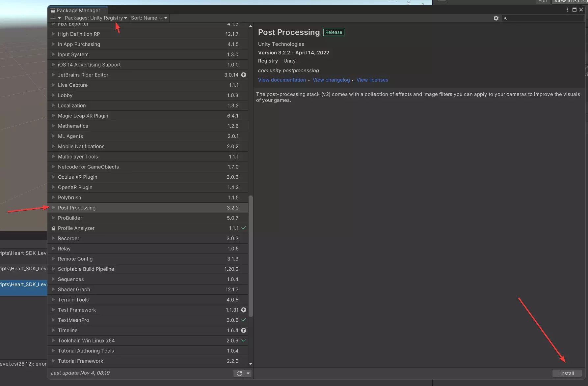Open the Package Manager three-dot options menu
The width and height of the screenshot is (588, 386).
pos(567,10)
